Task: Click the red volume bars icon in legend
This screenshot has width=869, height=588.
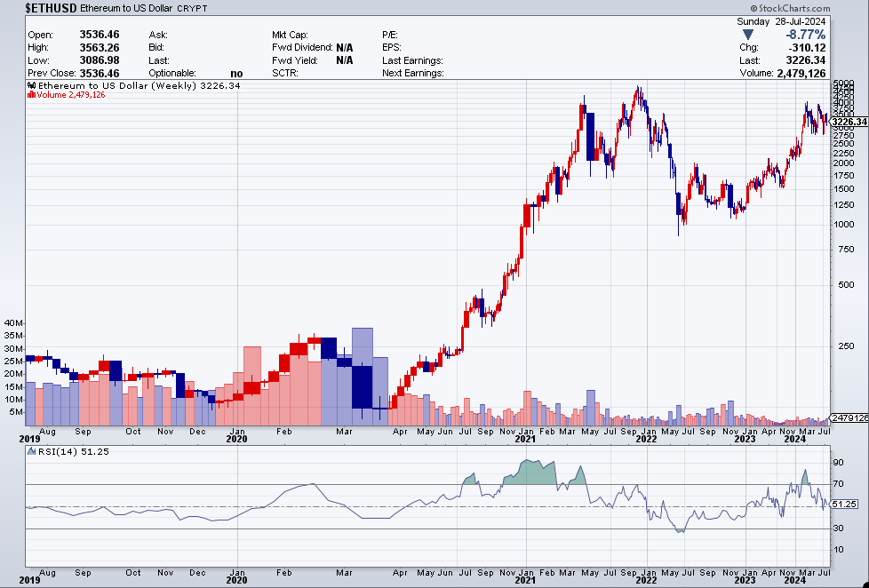Action: pyautogui.click(x=32, y=95)
